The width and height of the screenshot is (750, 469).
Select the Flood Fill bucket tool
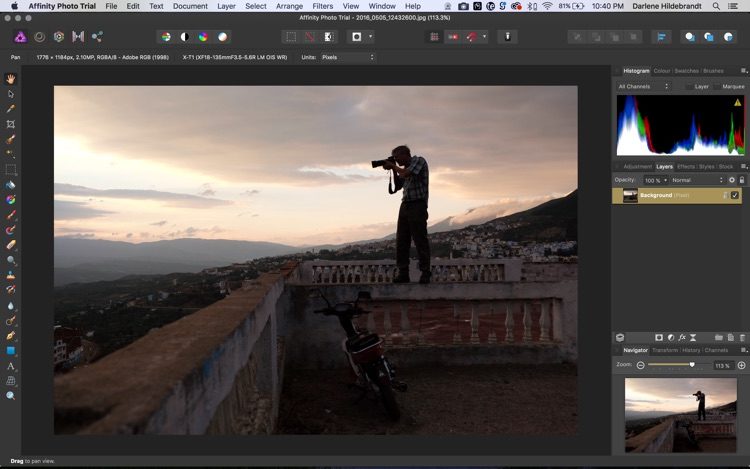tap(11, 185)
